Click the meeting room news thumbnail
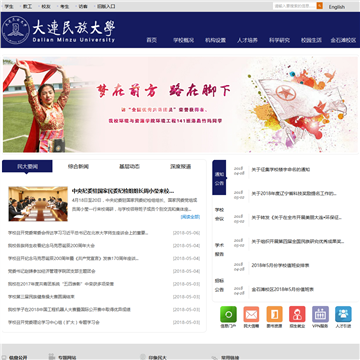The width and height of the screenshot is (360, 360). point(38,204)
